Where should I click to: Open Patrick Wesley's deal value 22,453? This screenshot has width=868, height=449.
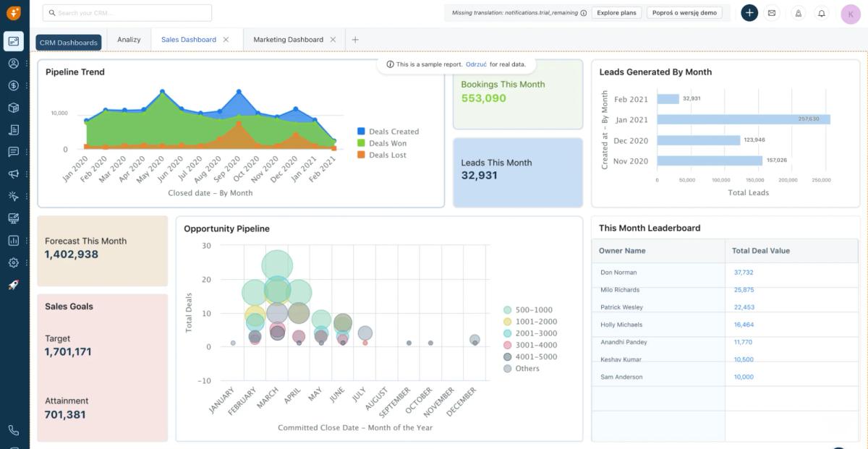pos(744,307)
